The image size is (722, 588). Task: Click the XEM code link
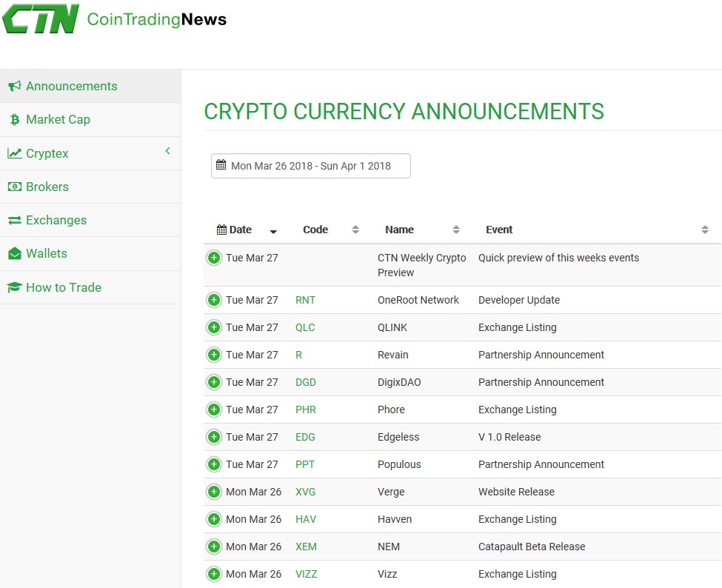(x=307, y=547)
